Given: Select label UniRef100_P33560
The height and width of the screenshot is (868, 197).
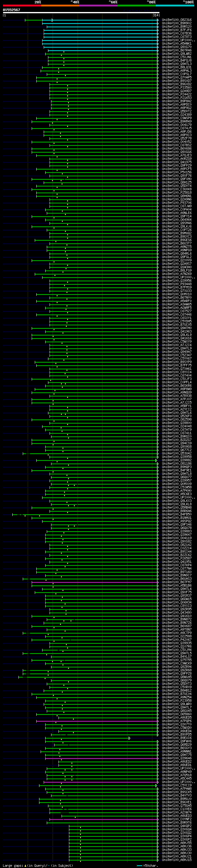Looking at the screenshot, I should (177, 88).
